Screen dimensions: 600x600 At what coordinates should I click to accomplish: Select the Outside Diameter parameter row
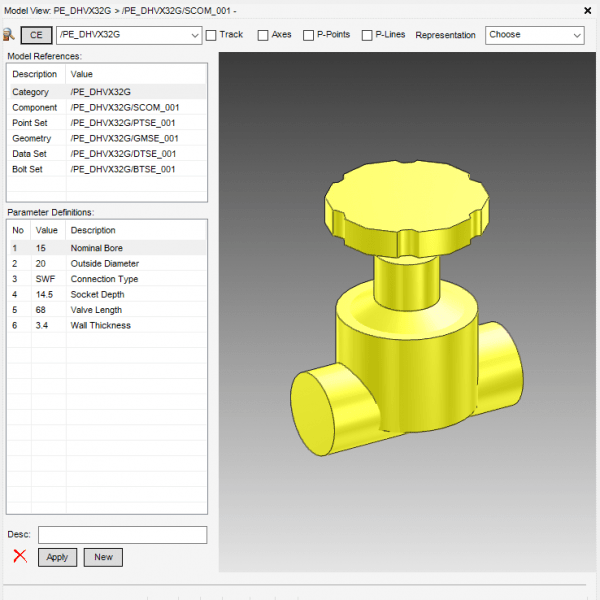point(106,263)
